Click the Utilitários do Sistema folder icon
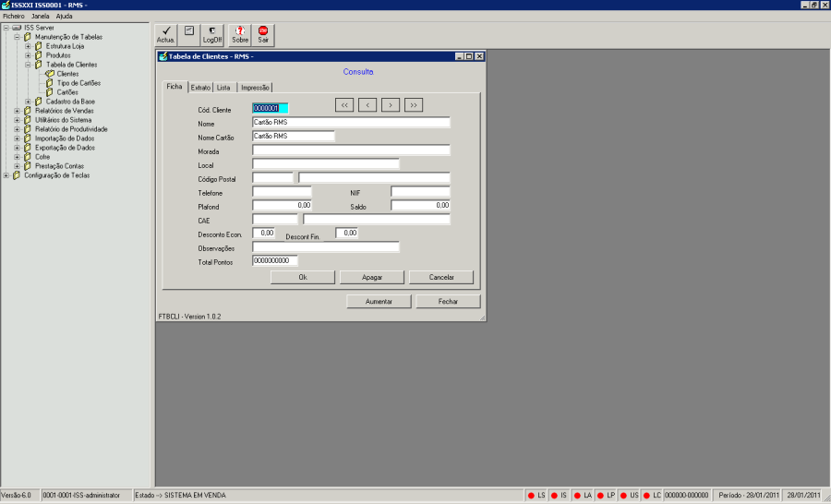Image resolution: width=831 pixels, height=504 pixels. tap(27, 120)
